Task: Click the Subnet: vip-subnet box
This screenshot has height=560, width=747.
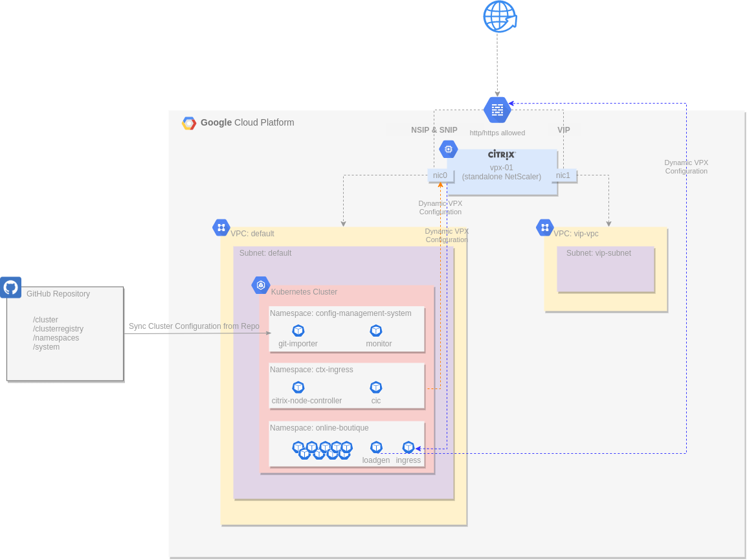Action: tap(605, 269)
